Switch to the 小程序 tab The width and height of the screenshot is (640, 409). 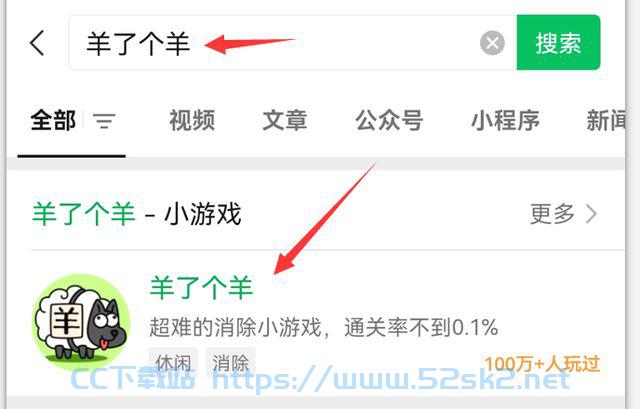coord(505,120)
